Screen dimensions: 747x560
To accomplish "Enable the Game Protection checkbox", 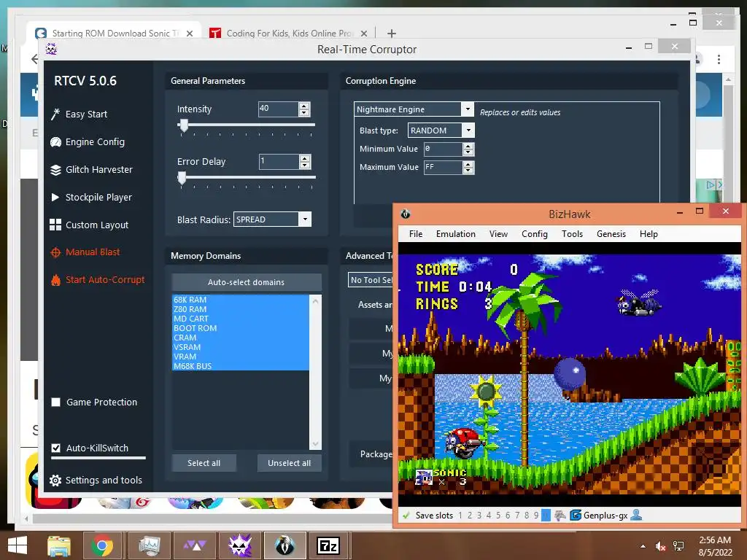I will 55,402.
